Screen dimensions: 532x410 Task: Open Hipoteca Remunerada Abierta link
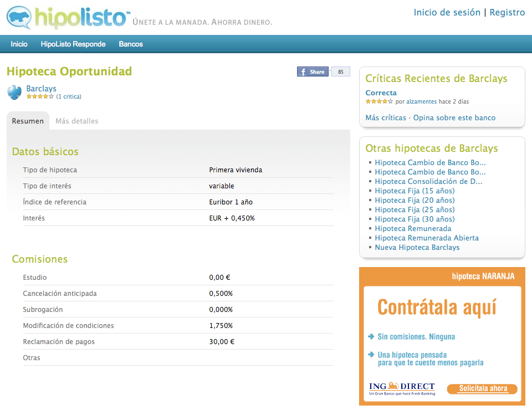[427, 238]
